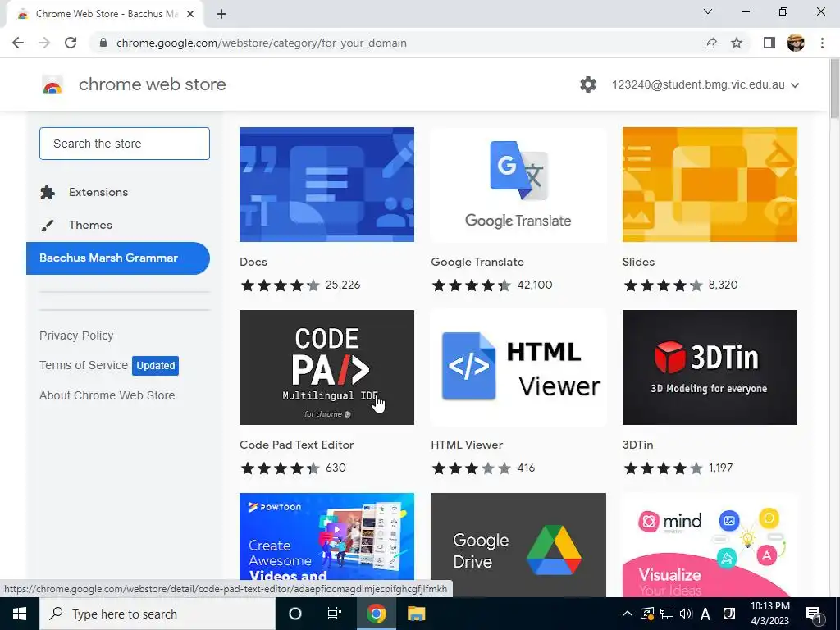Image resolution: width=840 pixels, height=630 pixels.
Task: Open a new browser tab
Action: 221,14
